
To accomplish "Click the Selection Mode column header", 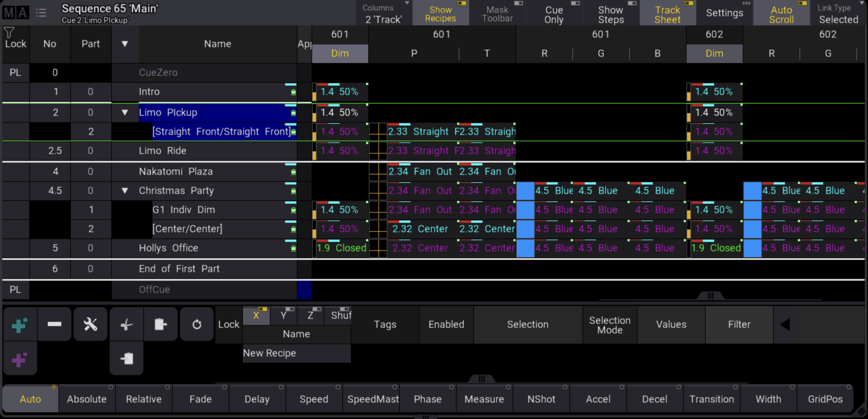I will (610, 325).
